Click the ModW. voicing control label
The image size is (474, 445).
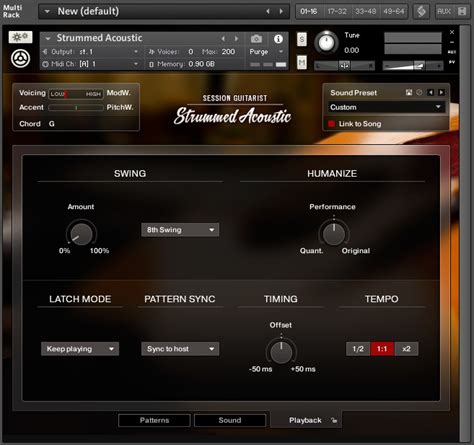118,93
